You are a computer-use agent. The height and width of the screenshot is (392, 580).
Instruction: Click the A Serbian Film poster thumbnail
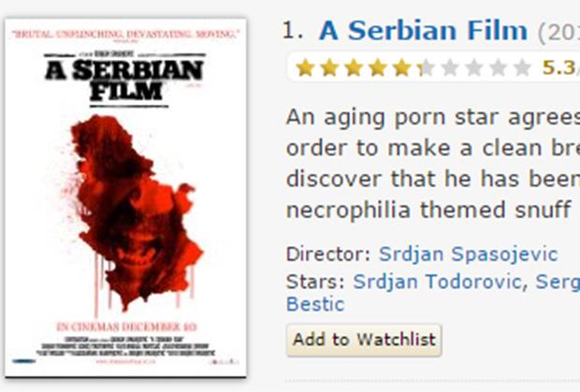[126, 196]
